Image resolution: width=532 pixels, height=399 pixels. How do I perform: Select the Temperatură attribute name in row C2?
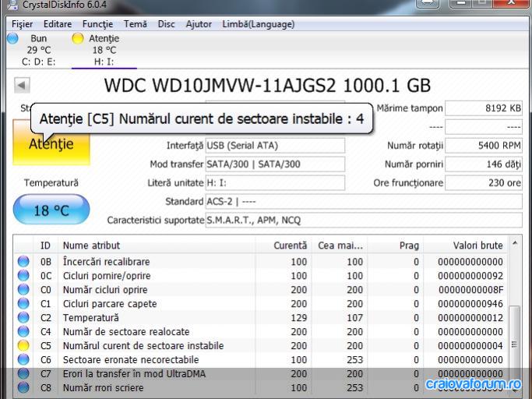(x=91, y=318)
